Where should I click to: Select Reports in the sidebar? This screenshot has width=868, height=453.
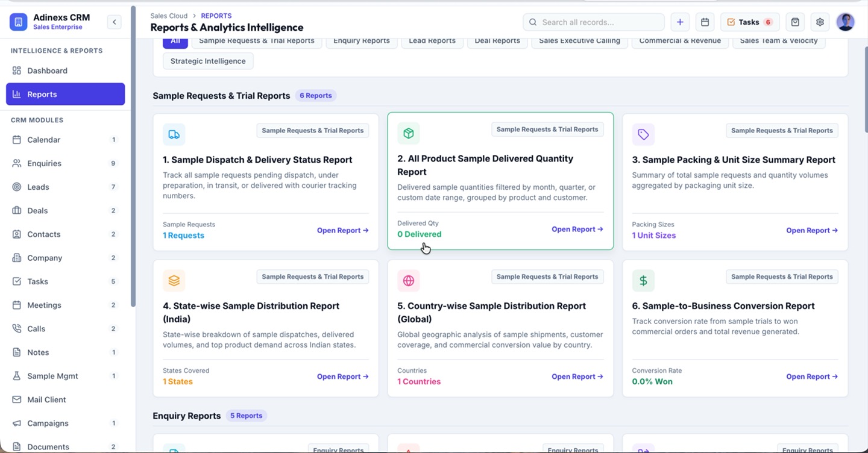click(65, 94)
